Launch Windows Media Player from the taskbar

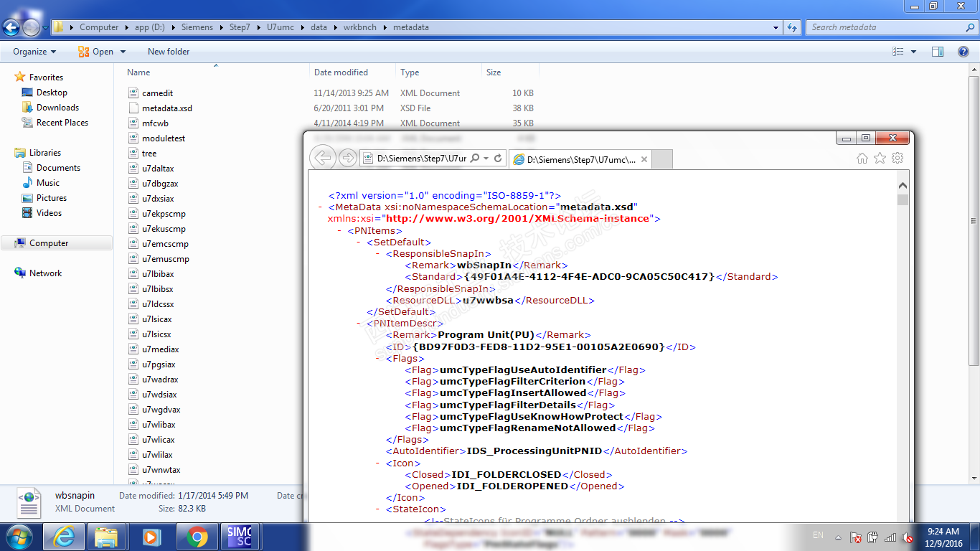point(151,537)
